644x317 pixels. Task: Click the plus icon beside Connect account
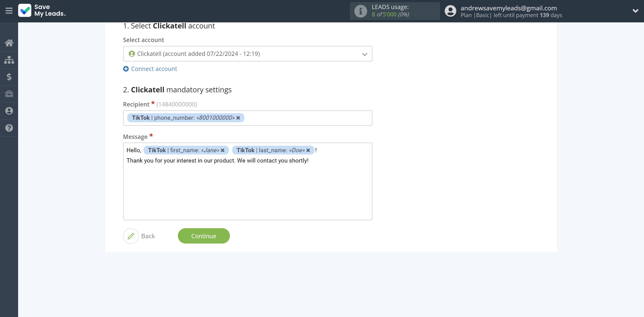[126, 69]
